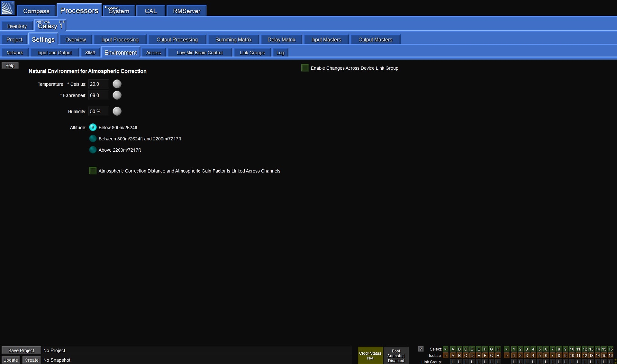Open the Summing Matrix tab

tap(233, 40)
